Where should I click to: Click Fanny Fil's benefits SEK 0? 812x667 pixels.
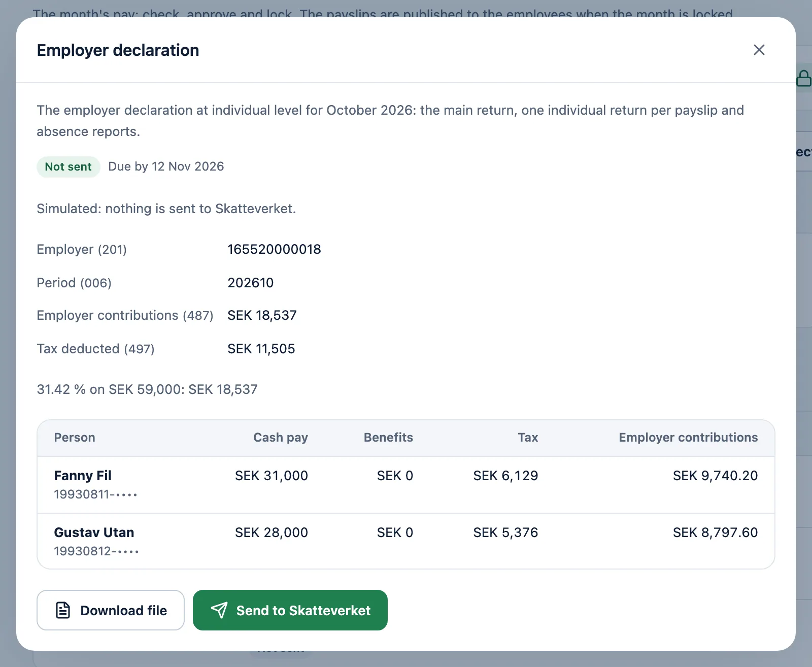point(395,476)
